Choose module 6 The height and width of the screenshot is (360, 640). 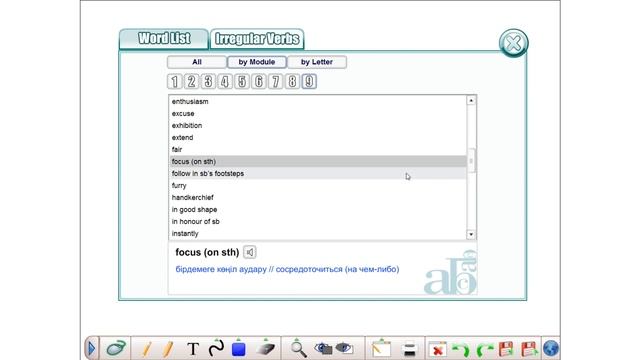tap(258, 82)
